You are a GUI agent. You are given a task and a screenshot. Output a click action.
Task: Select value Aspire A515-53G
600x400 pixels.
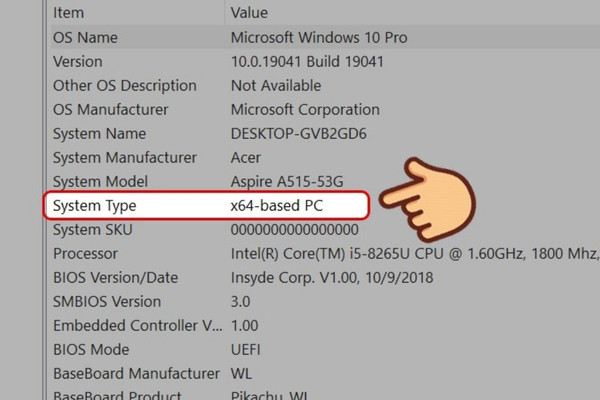pos(287,182)
